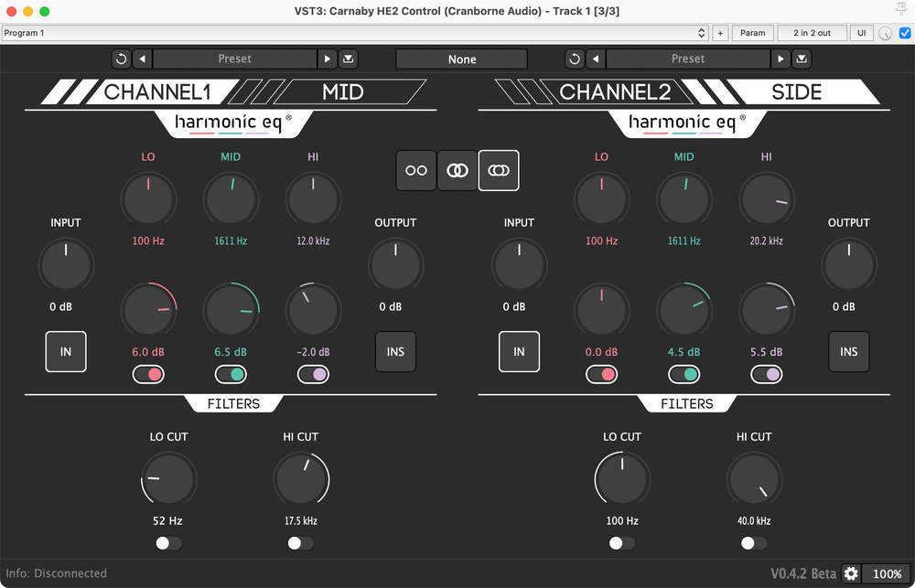Screen dimensions: 915x588
Task: Save the Channel 2 preset
Action: (x=802, y=59)
